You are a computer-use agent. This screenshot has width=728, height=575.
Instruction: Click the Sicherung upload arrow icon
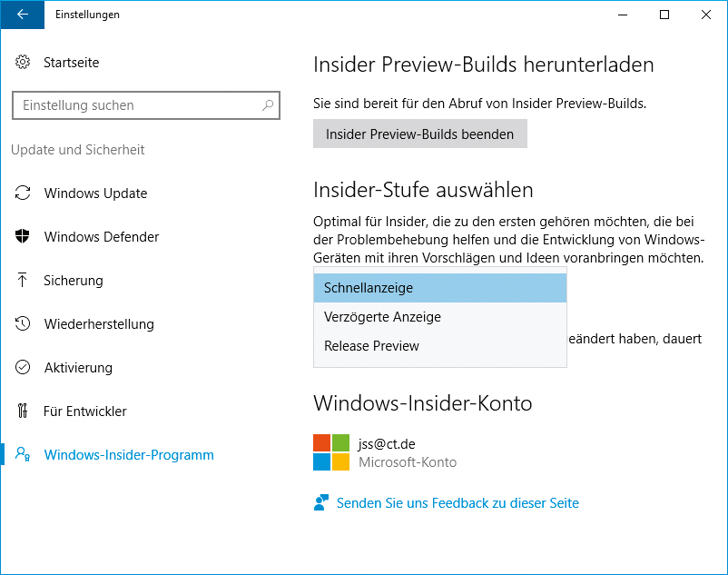[x=24, y=281]
